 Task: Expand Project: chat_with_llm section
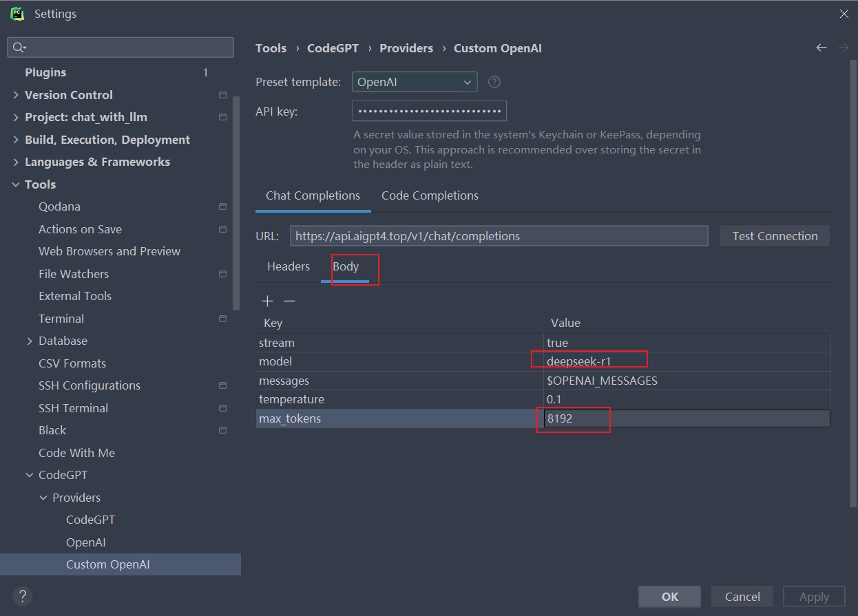click(x=16, y=117)
